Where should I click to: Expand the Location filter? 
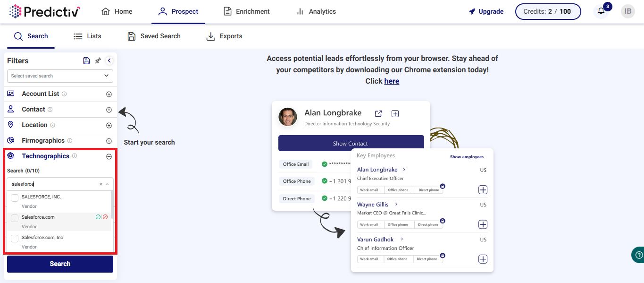pyautogui.click(x=109, y=125)
